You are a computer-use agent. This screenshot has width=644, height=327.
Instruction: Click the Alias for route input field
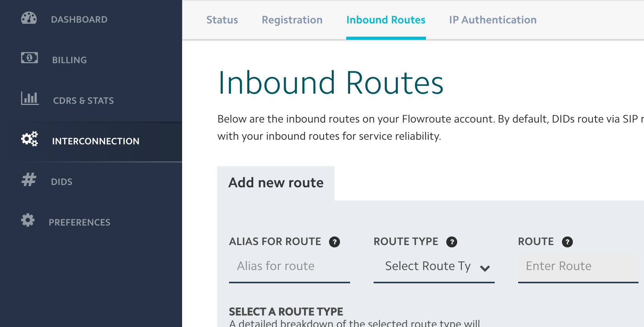point(290,267)
